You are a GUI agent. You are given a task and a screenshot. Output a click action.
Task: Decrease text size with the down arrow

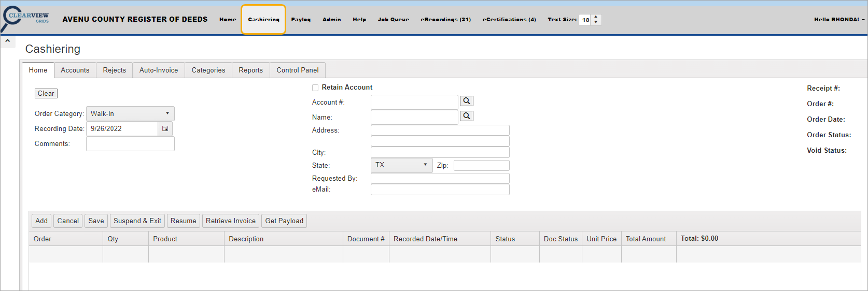tap(596, 22)
